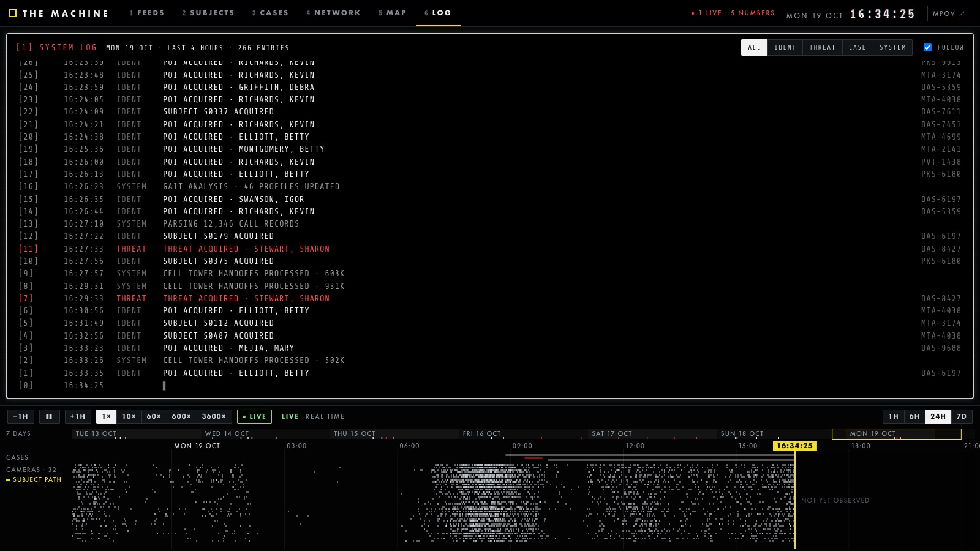Select the Log tab
Image resolution: width=980 pixels, height=551 pixels.
(x=438, y=13)
